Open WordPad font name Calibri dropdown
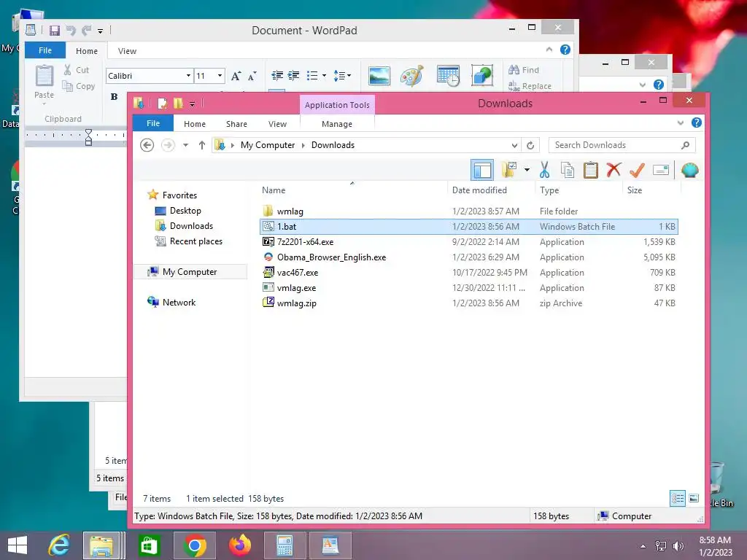 coord(188,76)
